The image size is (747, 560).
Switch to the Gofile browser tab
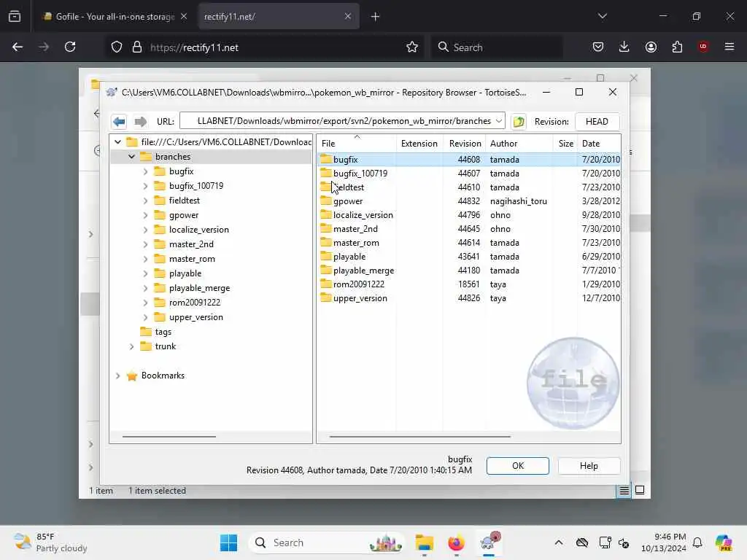(114, 17)
